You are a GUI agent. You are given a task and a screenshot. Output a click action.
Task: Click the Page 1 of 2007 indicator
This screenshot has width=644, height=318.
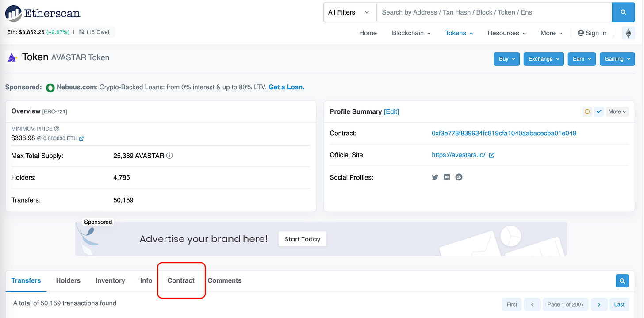click(x=565, y=304)
